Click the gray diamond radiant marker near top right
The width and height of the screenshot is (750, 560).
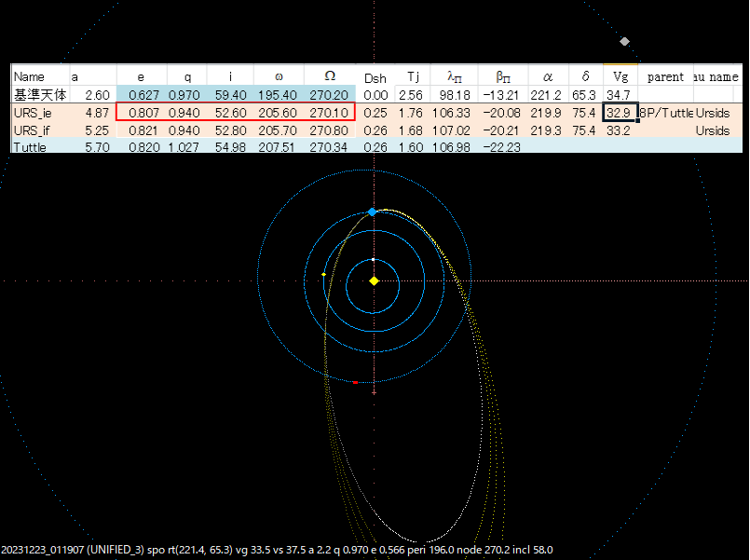tap(622, 42)
